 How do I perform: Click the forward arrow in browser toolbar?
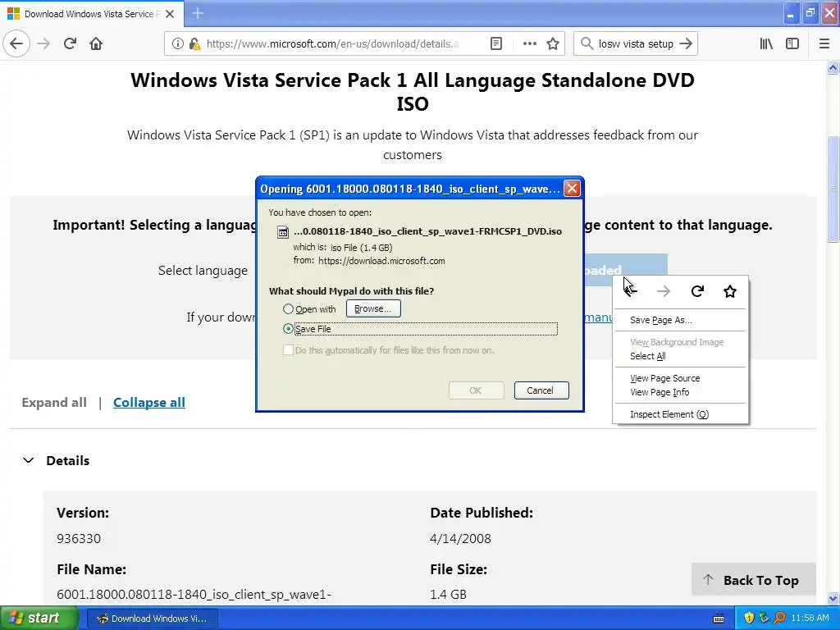[x=43, y=43]
